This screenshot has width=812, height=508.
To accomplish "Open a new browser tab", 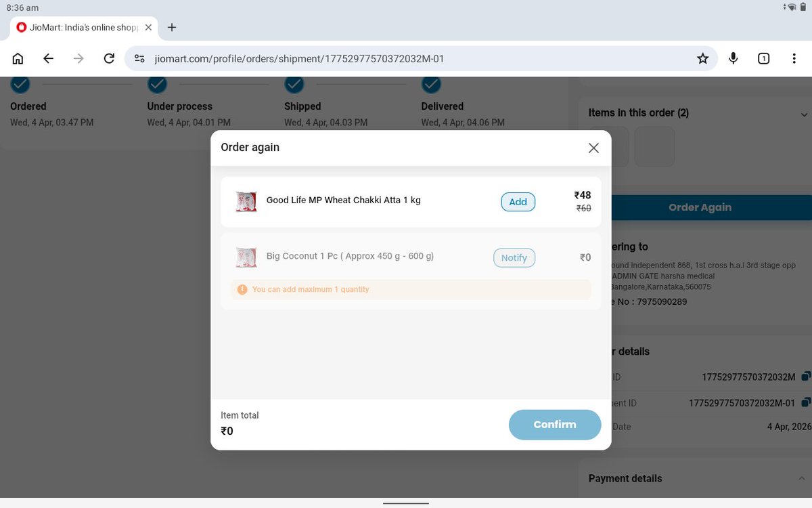I will [172, 27].
